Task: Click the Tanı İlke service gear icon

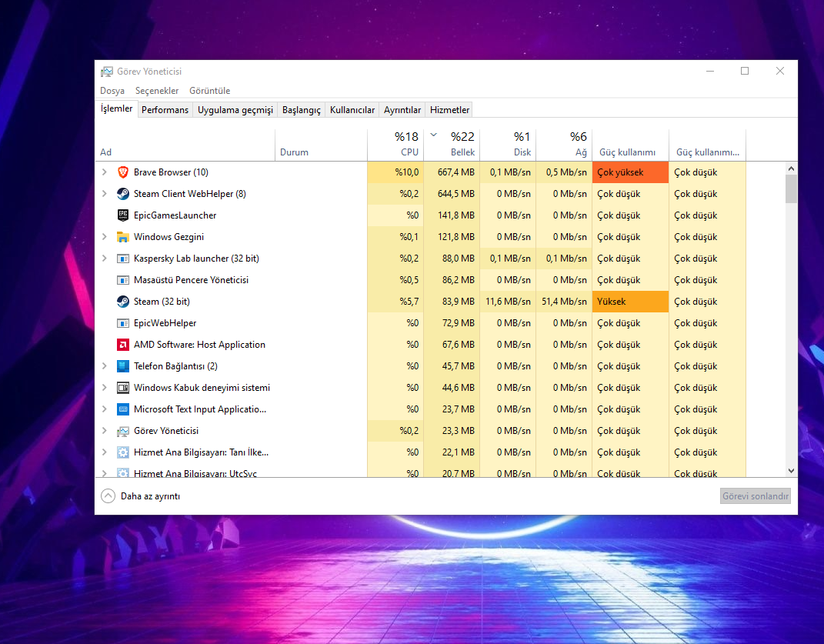Action: tap(123, 452)
